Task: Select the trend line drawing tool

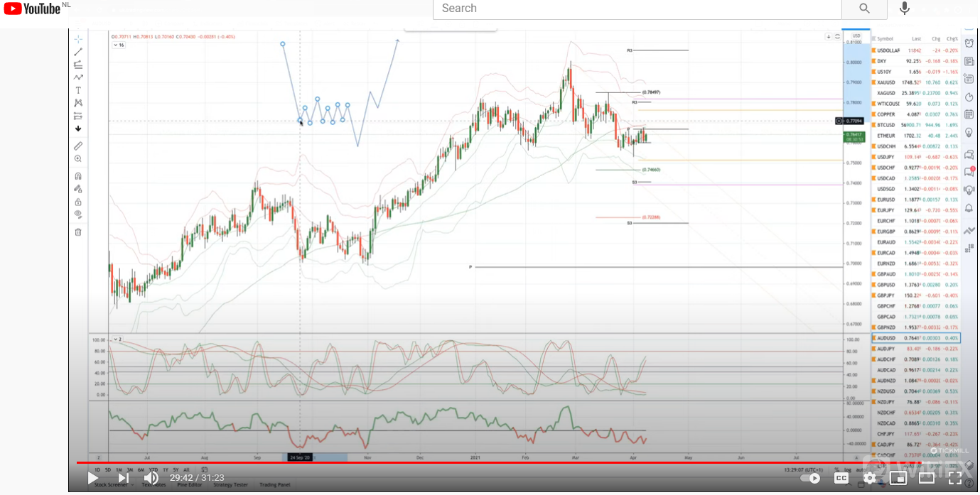Action: (78, 52)
